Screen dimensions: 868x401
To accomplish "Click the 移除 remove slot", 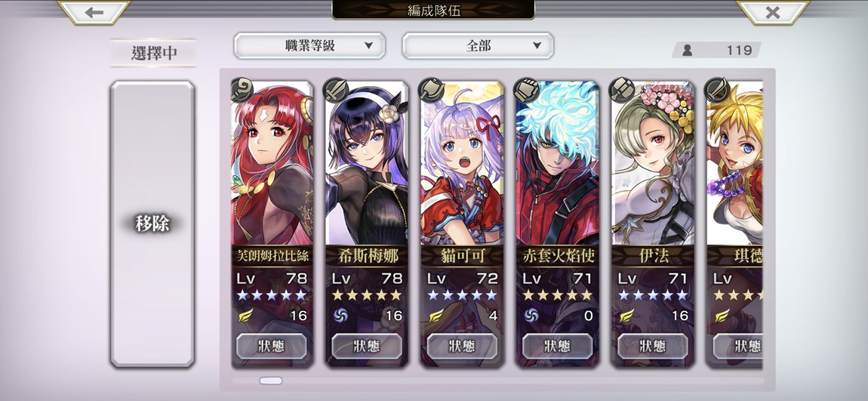I will [152, 224].
